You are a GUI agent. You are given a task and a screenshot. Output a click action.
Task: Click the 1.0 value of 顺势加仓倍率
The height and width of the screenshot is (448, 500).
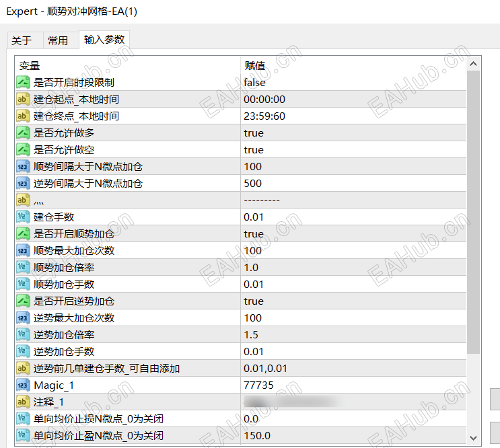[251, 267]
